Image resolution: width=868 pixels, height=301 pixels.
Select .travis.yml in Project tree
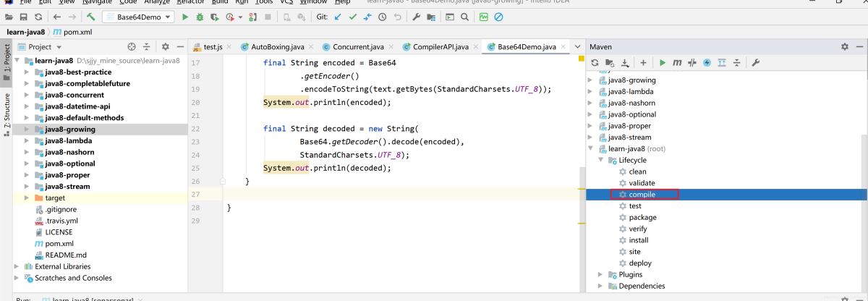(x=56, y=221)
